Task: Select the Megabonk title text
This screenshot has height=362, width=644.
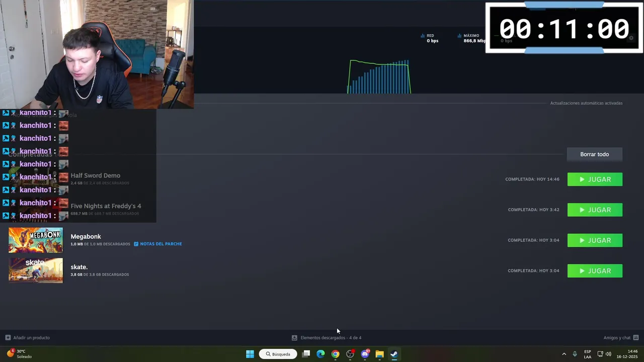Action: pos(86,236)
